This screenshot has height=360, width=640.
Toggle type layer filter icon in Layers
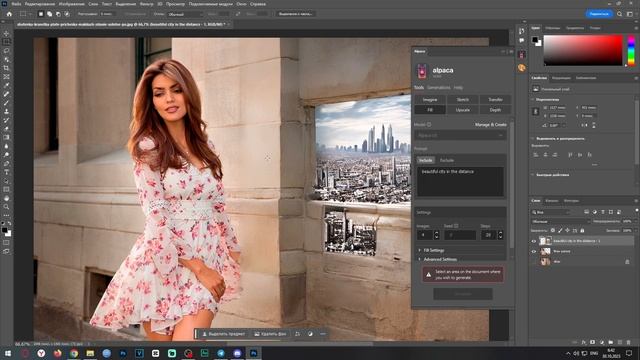coord(602,212)
